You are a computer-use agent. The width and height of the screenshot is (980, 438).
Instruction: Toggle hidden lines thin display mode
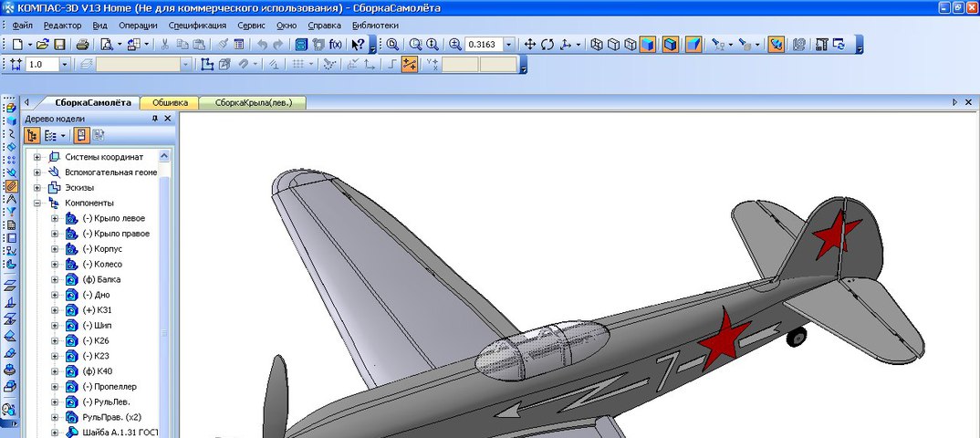tap(631, 45)
